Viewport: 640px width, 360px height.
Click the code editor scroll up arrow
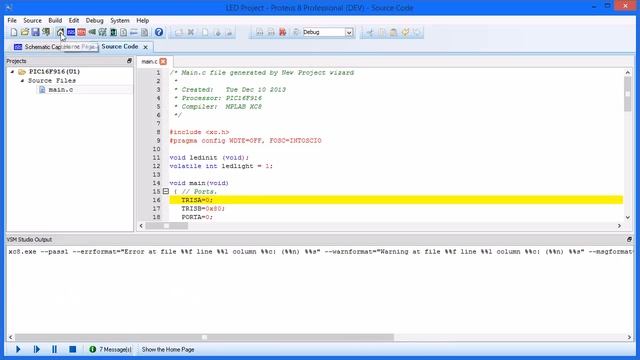pos(628,73)
